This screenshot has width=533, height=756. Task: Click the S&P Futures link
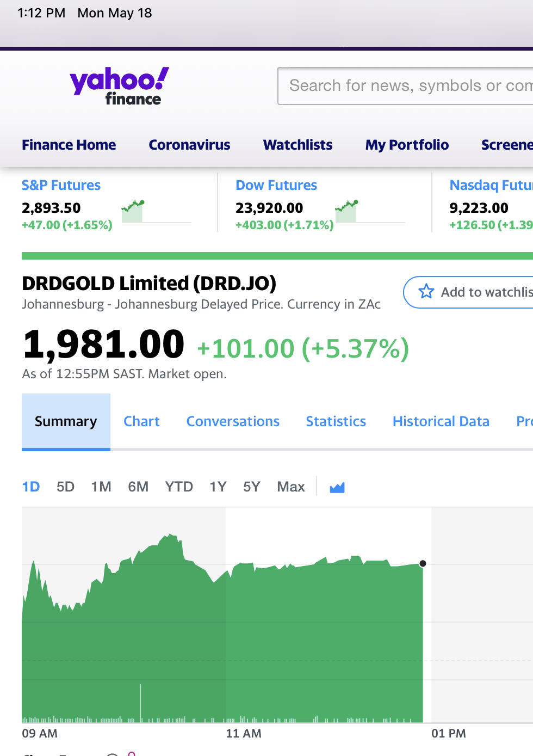[x=61, y=185]
